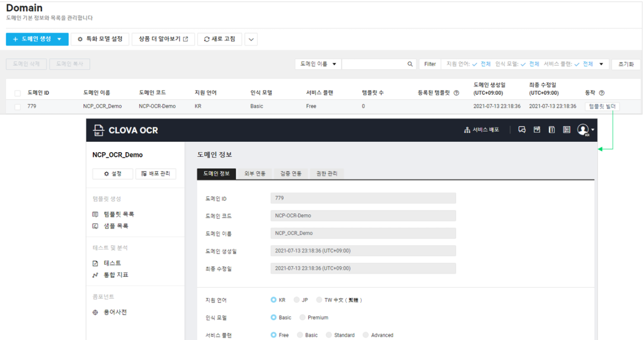Switch to the 권한 관리 tab
The width and height of the screenshot is (644, 340).
326,174
